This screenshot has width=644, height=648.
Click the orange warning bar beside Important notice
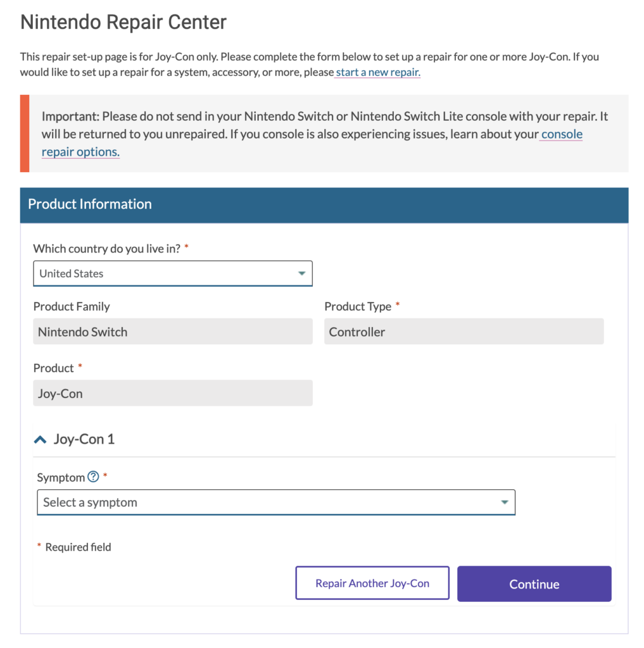pos(23,134)
